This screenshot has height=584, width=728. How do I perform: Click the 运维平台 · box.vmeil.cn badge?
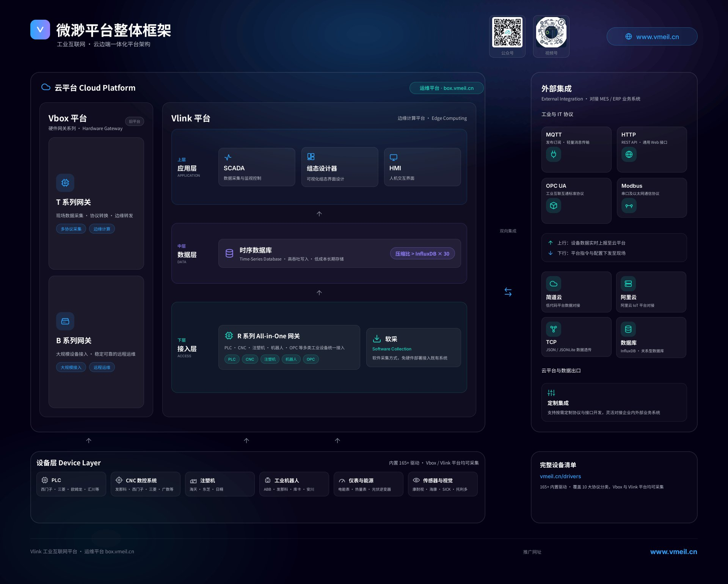click(446, 88)
